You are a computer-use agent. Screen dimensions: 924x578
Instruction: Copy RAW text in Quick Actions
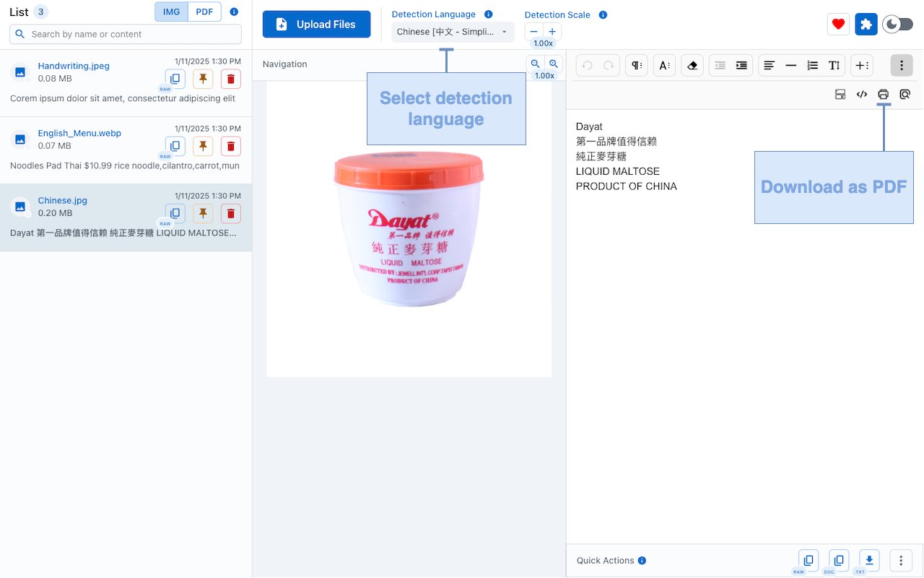pos(808,560)
